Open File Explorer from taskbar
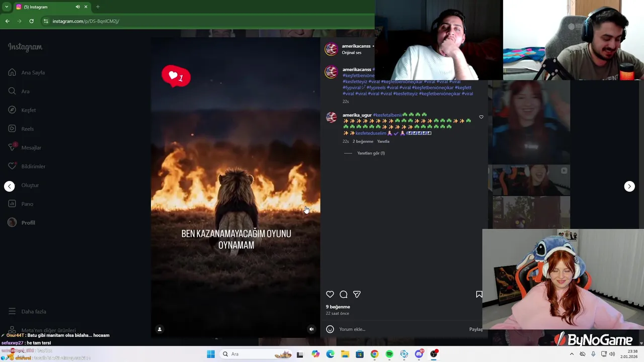Image resolution: width=644 pixels, height=362 pixels. (x=345, y=354)
